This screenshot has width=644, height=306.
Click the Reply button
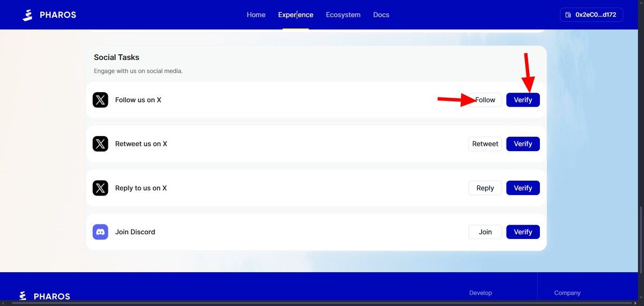485,188
